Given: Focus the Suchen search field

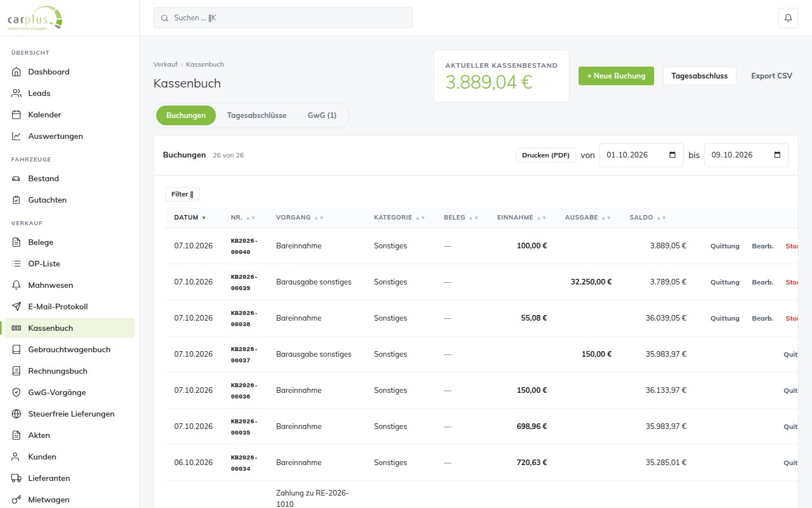Looking at the screenshot, I should 283,18.
